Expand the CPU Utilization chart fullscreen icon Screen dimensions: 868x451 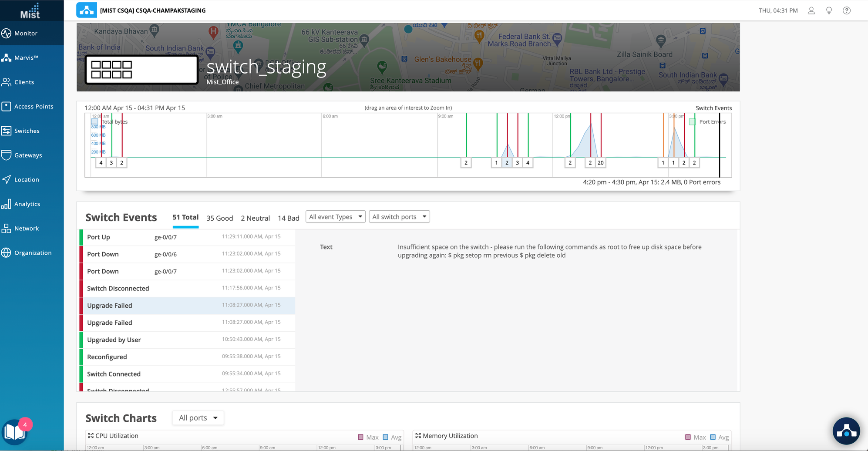[x=91, y=436]
